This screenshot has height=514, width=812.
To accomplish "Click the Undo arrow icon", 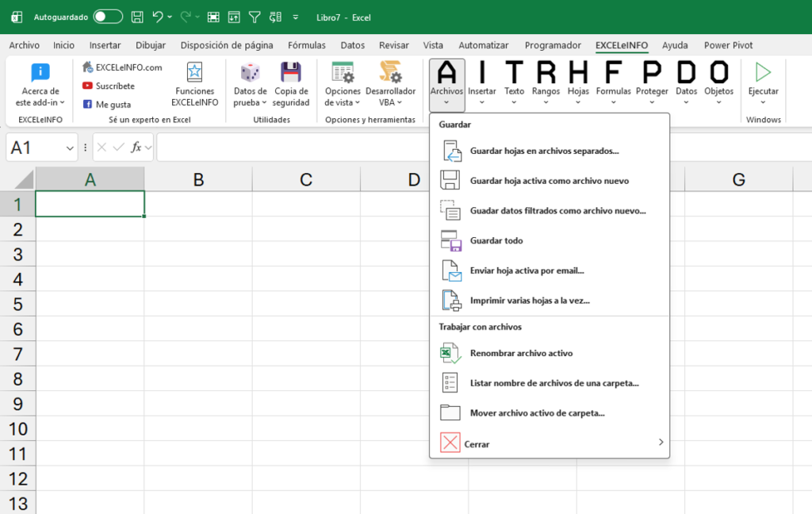I will [x=158, y=17].
